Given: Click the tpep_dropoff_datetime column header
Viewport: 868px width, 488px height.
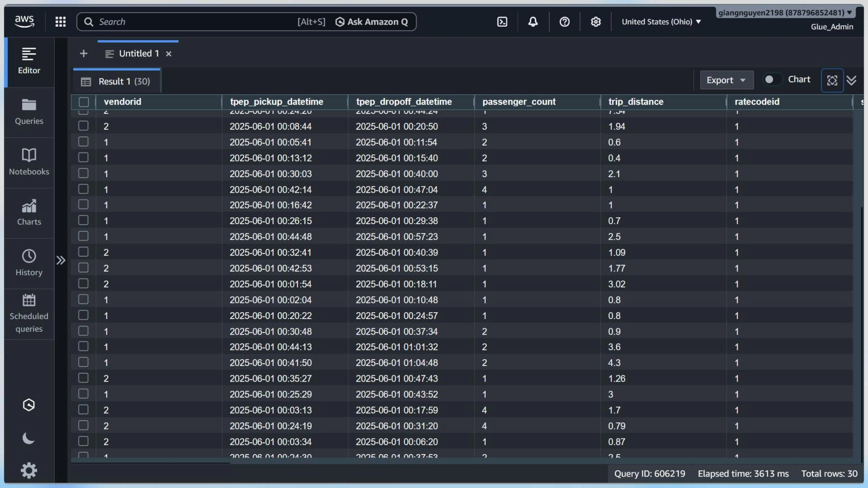Looking at the screenshot, I should point(411,102).
